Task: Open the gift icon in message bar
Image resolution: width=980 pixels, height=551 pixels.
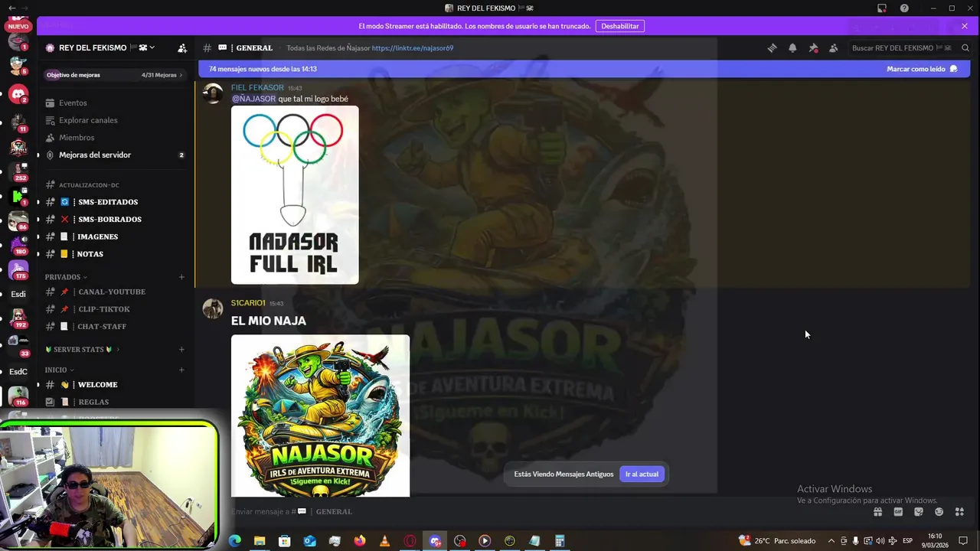Action: coord(878,512)
